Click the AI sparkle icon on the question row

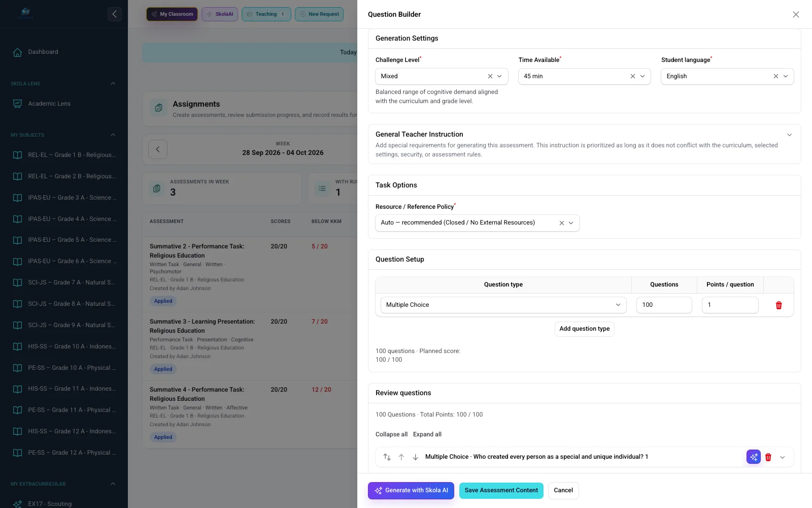pos(754,457)
